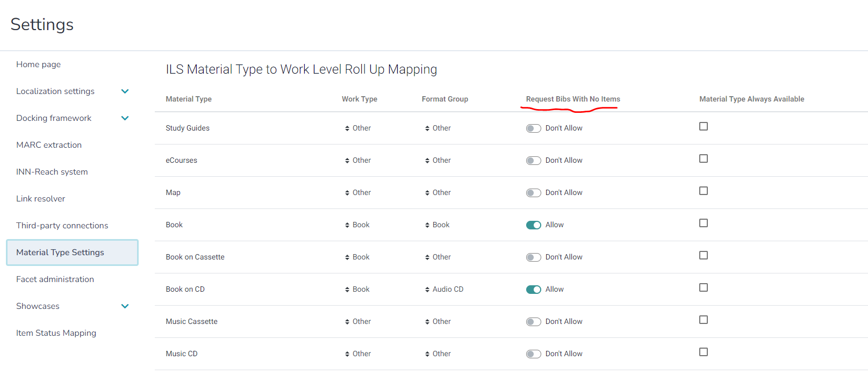Open Work Type dropdown for Music CD

tap(358, 354)
